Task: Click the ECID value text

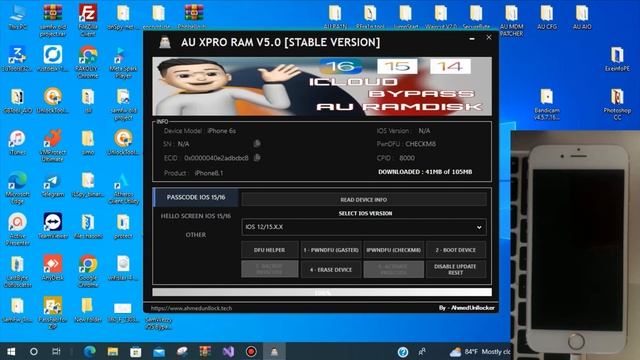Action: [216, 158]
